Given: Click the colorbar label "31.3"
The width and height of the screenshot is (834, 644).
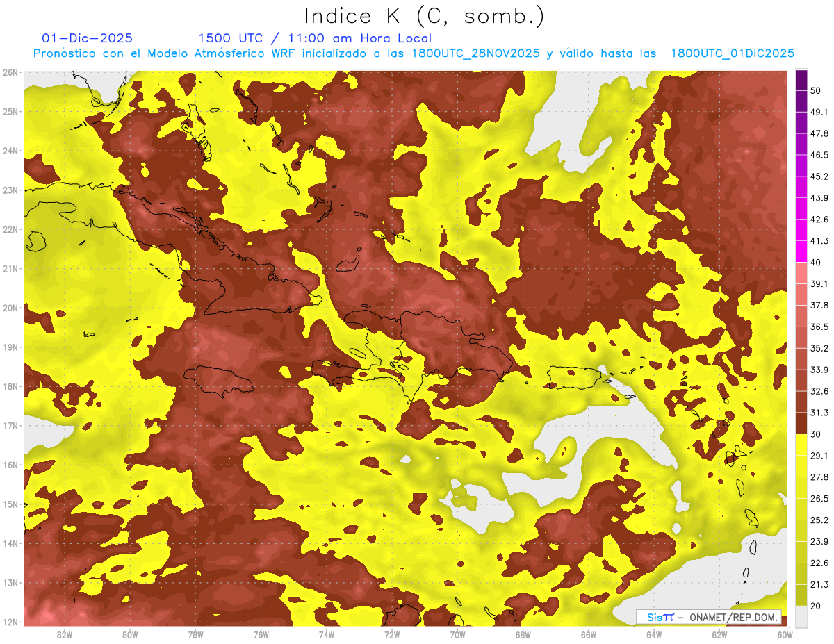Looking at the screenshot, I should pyautogui.click(x=819, y=412).
